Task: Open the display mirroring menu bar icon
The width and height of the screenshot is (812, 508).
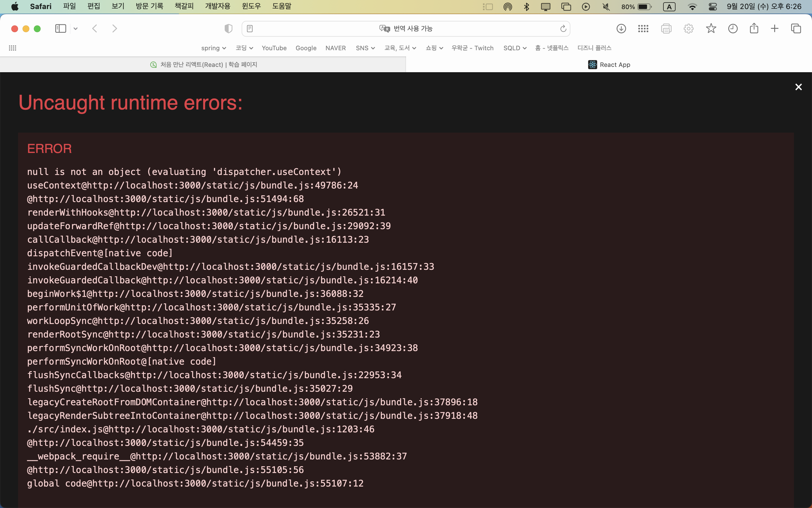Action: 546,6
